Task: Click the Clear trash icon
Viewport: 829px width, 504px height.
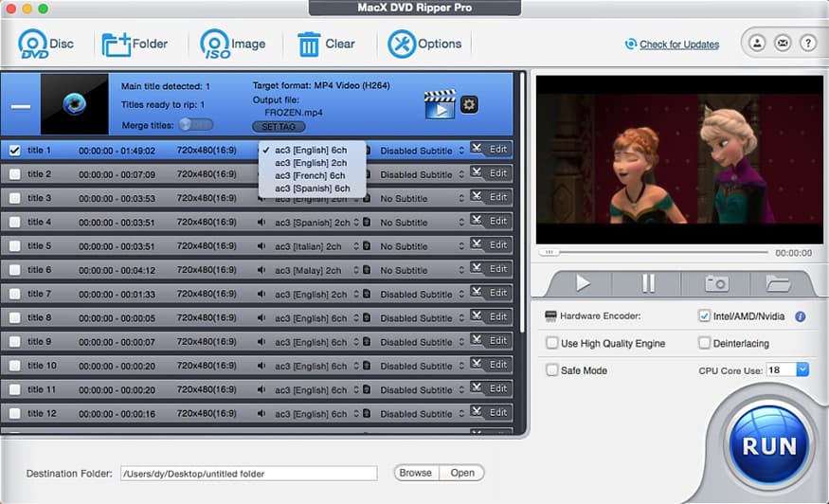Action: tap(309, 45)
